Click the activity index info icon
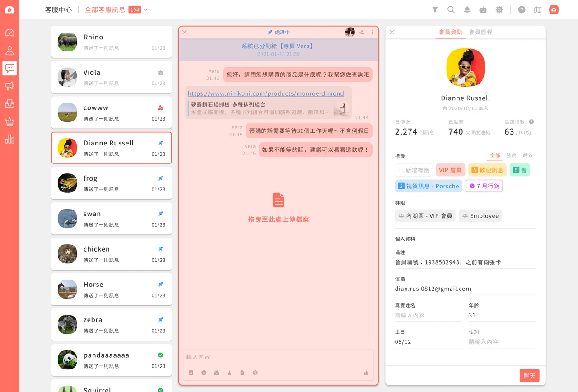The width and height of the screenshot is (578, 392). coord(531,122)
